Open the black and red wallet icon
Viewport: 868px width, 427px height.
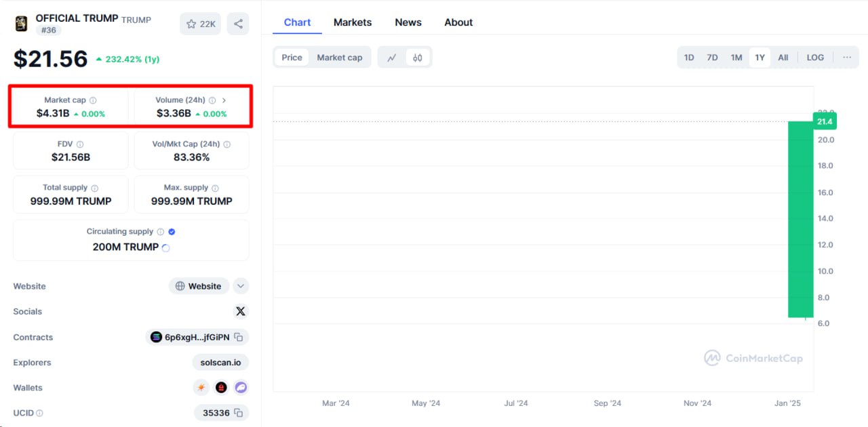pyautogui.click(x=221, y=388)
